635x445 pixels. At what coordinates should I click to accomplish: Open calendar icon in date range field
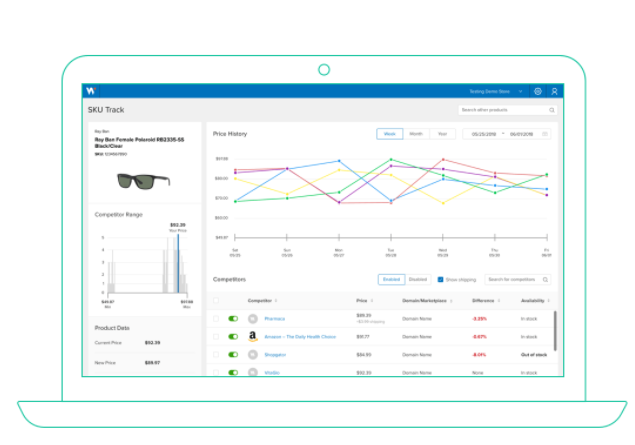pyautogui.click(x=545, y=134)
